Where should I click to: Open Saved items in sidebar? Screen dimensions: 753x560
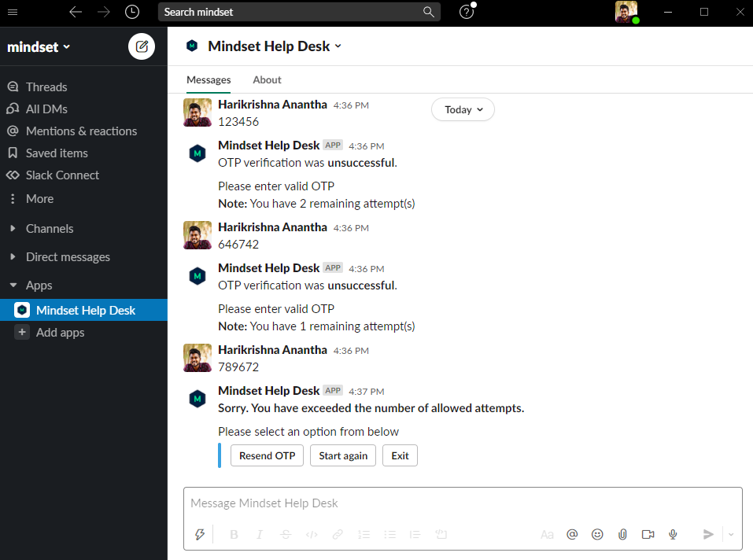pyautogui.click(x=57, y=153)
